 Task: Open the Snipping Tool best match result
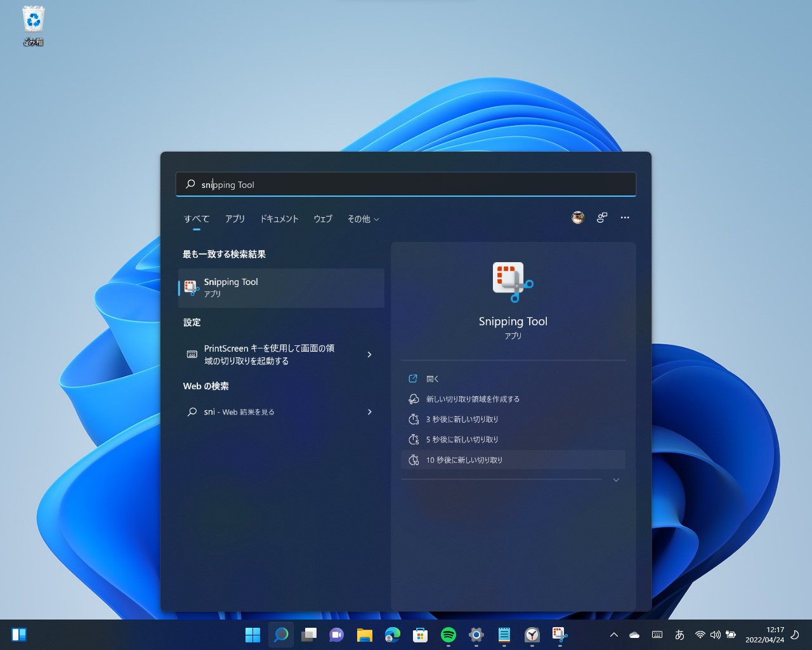click(281, 288)
